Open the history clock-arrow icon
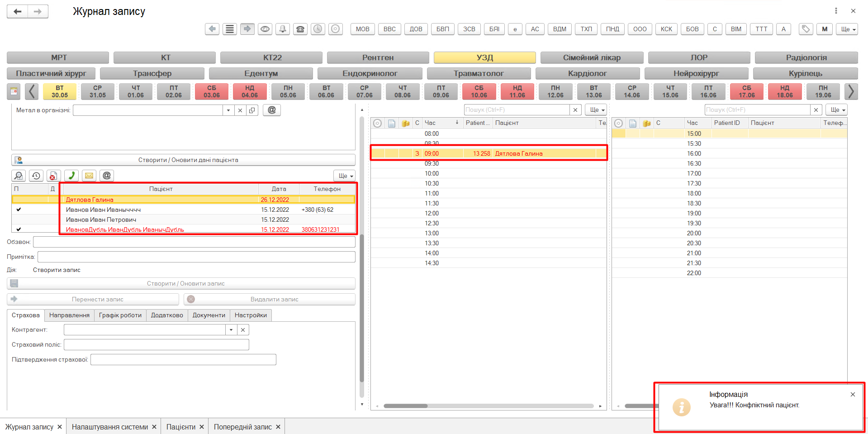The width and height of the screenshot is (868, 434). [36, 176]
